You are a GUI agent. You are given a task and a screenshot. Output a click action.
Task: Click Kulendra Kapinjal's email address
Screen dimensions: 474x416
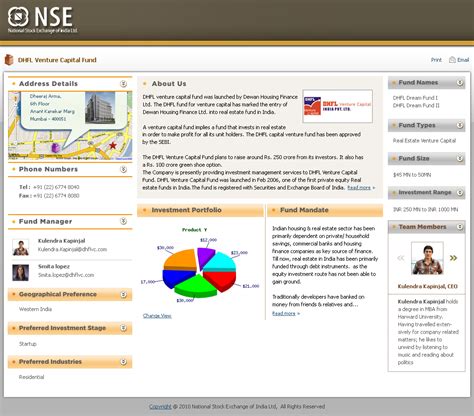(72, 249)
